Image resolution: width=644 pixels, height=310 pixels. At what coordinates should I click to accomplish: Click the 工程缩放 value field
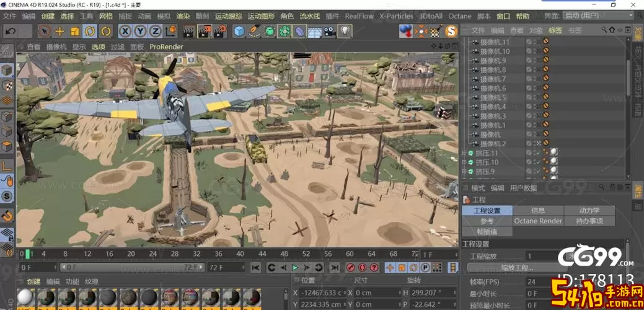pyautogui.click(x=542, y=256)
